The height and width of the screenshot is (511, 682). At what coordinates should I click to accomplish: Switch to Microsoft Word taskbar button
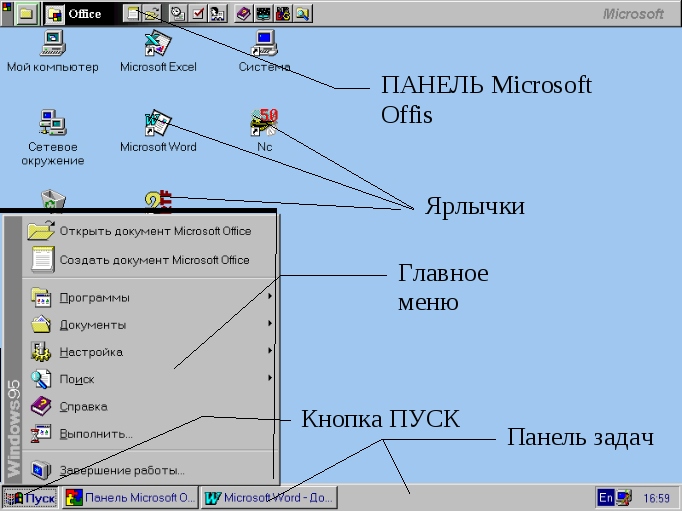pyautogui.click(x=269, y=498)
